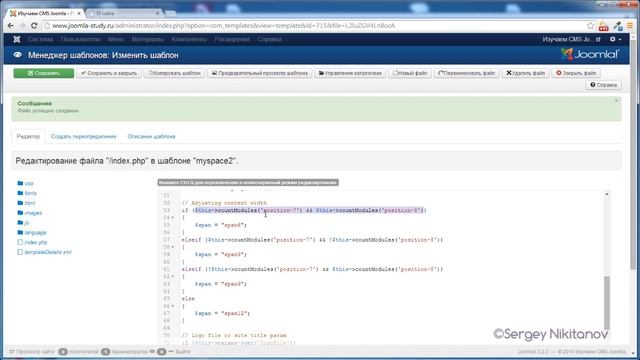Click the Копировать шаблон button

(x=174, y=73)
